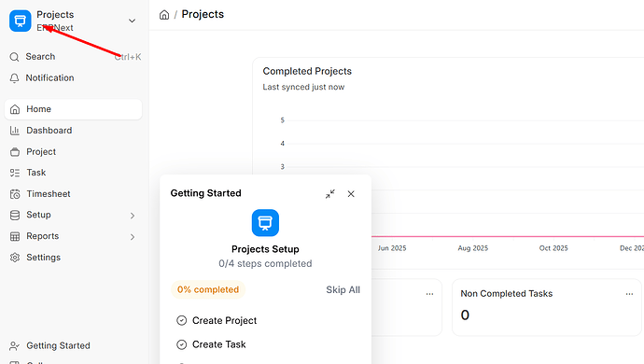Click the Task checklist icon
The width and height of the screenshot is (644, 364).
coord(15,173)
